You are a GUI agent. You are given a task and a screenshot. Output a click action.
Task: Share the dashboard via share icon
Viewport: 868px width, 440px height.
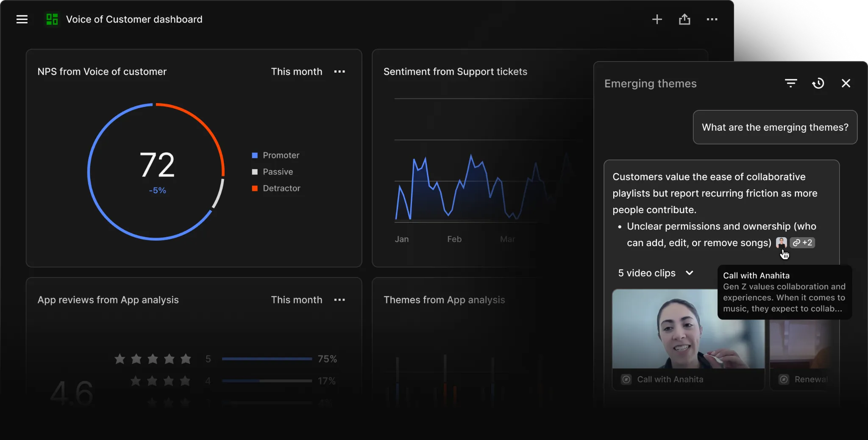(x=684, y=20)
